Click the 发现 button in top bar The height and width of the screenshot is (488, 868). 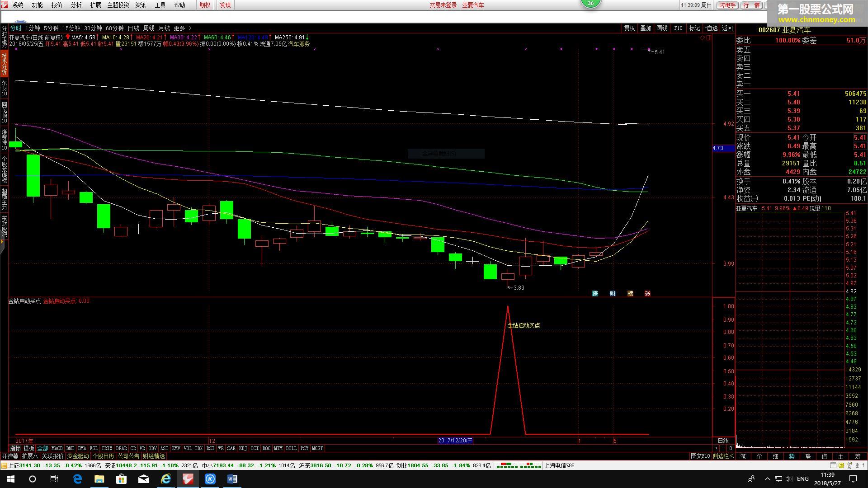(x=225, y=5)
